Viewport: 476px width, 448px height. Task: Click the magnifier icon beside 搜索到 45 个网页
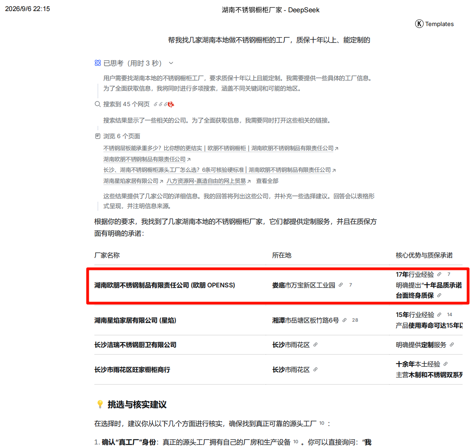[97, 104]
